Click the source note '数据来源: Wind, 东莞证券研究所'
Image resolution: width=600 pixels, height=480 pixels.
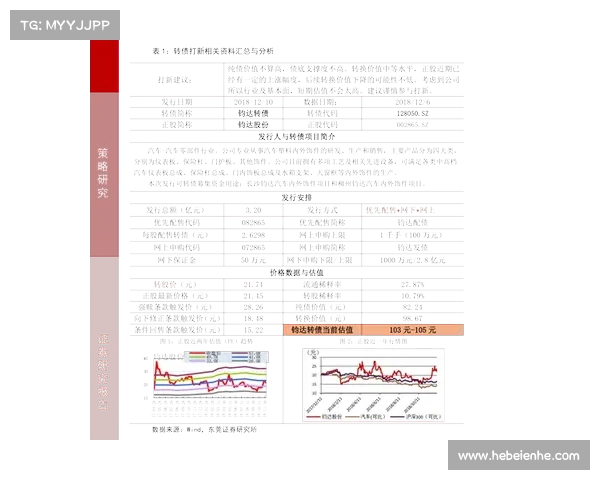coord(204,429)
